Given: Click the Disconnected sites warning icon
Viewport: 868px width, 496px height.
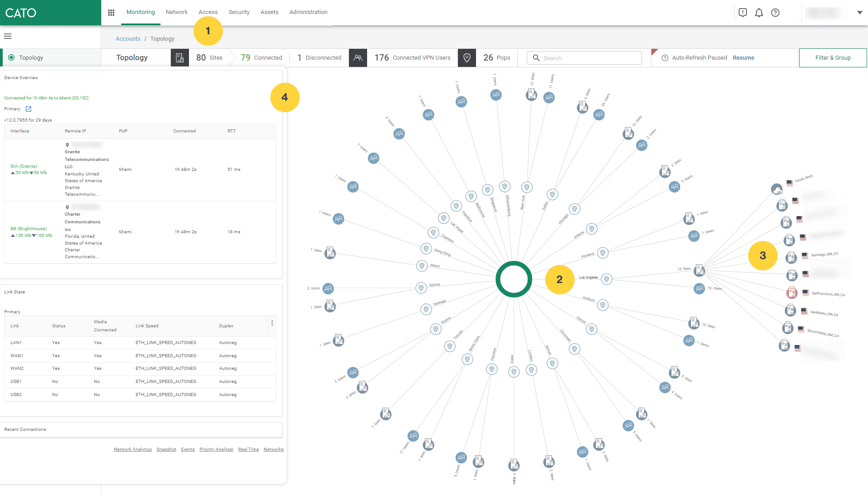Looking at the screenshot, I should pyautogui.click(x=299, y=58).
